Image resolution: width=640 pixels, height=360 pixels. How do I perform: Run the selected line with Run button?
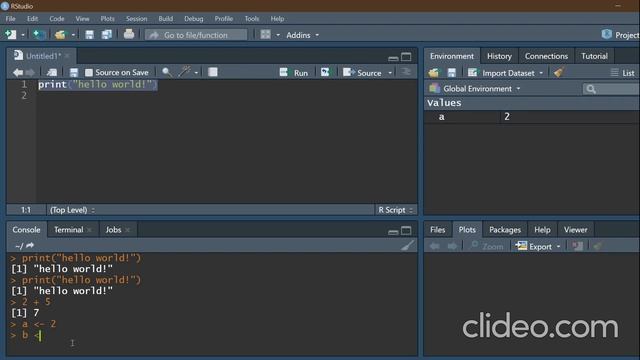(294, 73)
